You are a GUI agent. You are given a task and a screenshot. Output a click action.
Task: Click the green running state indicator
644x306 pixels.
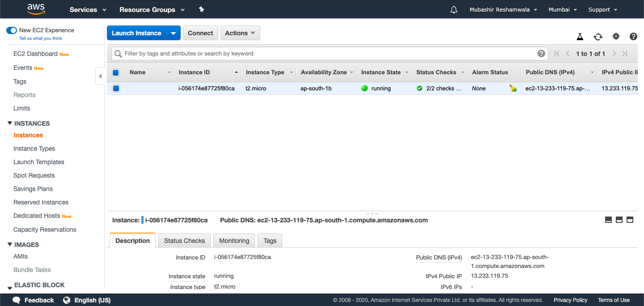point(364,89)
